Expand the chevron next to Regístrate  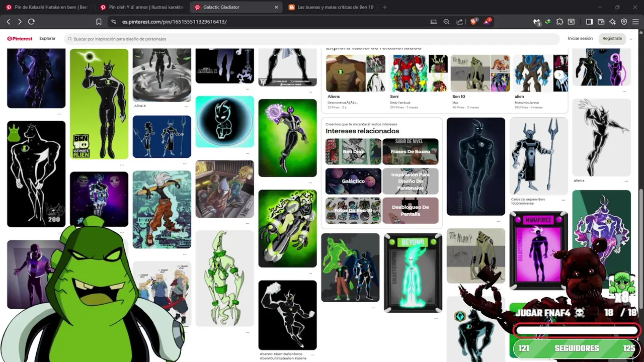(x=631, y=39)
